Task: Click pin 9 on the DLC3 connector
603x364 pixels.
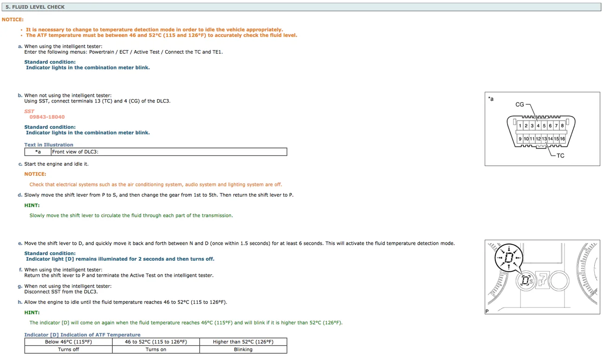Action: [x=520, y=139]
